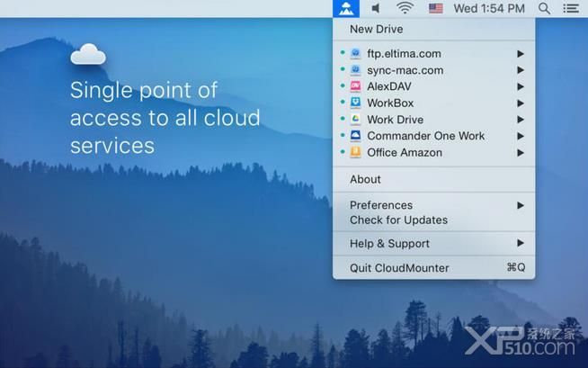The height and width of the screenshot is (368, 588).
Task: Click the Office Amazon S3 icon
Action: (355, 152)
